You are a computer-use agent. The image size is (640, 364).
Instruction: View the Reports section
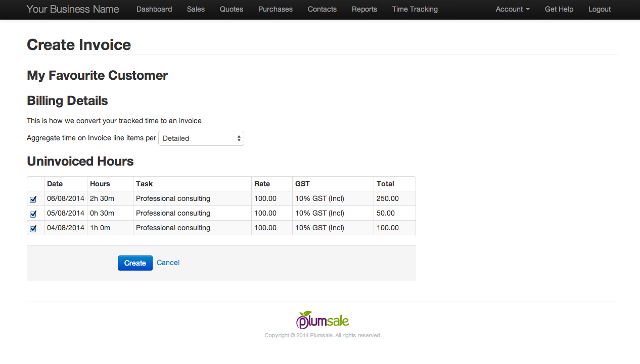pyautogui.click(x=364, y=9)
